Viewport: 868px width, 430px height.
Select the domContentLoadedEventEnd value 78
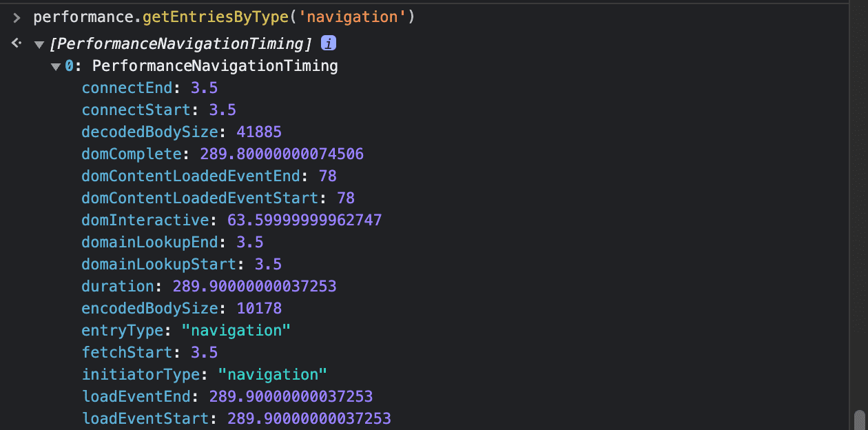327,176
